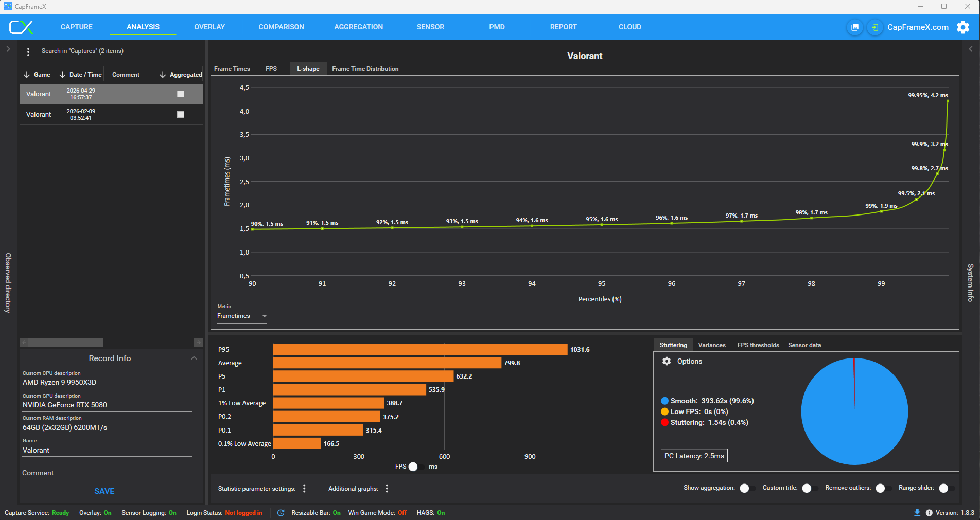Sort captures by Game column arrow
980x520 pixels.
tap(27, 75)
